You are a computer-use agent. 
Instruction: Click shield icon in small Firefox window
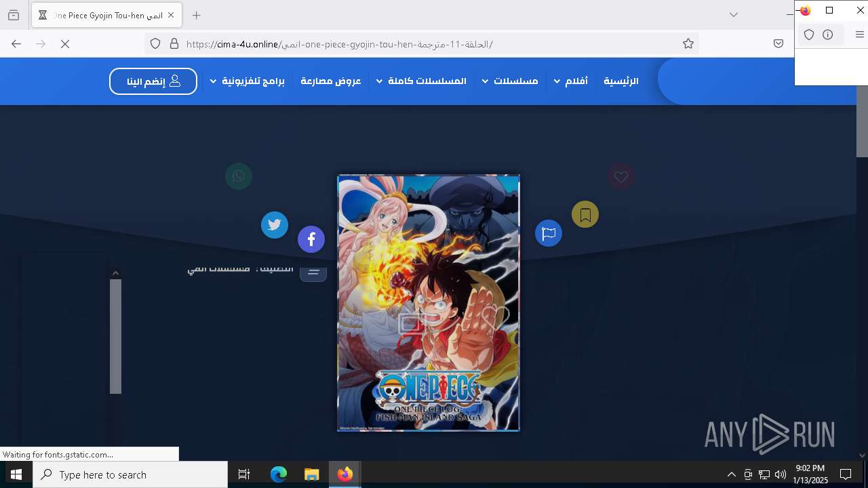[809, 35]
